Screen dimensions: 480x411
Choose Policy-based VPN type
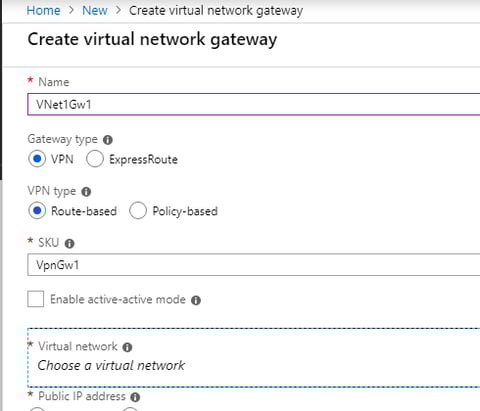(x=138, y=211)
